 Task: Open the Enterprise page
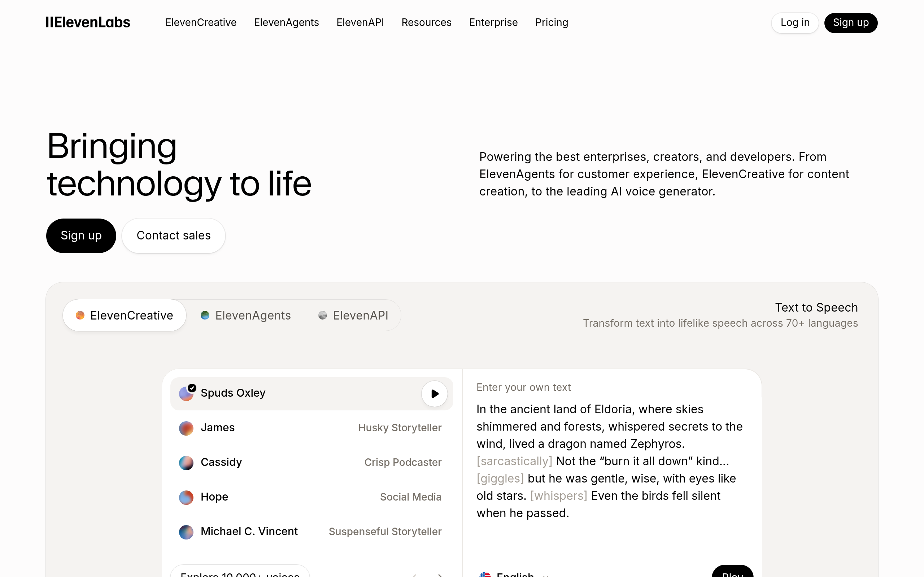click(493, 22)
